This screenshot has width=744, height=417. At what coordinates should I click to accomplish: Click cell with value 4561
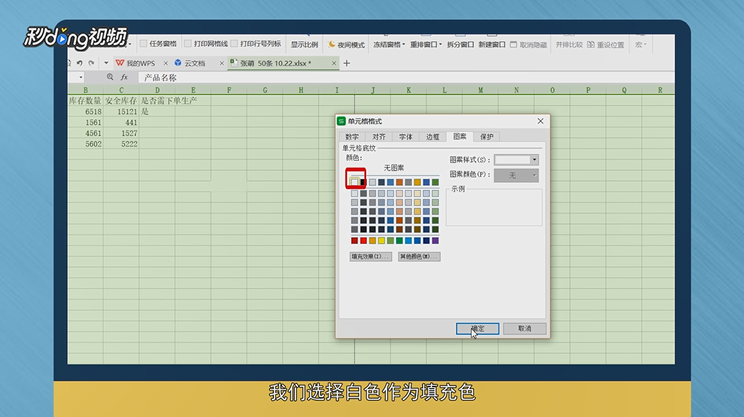coord(85,133)
